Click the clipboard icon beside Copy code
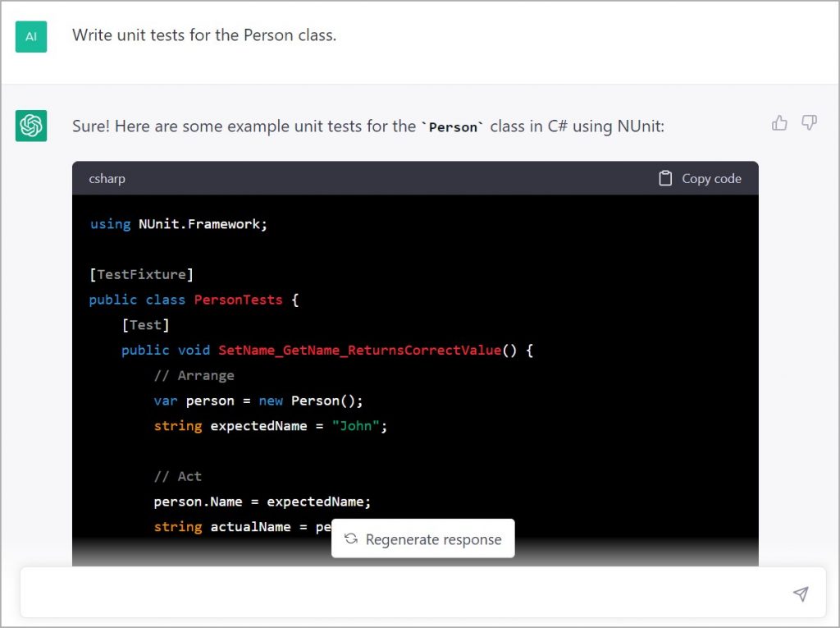Screen dimensions: 840x628 (x=665, y=178)
